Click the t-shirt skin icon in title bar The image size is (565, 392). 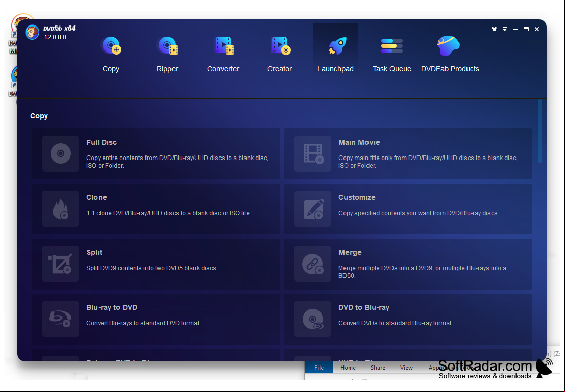[494, 29]
